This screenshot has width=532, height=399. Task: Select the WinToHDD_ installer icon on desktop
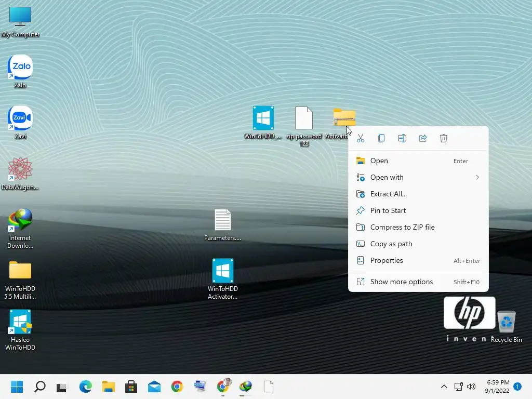pos(263,123)
